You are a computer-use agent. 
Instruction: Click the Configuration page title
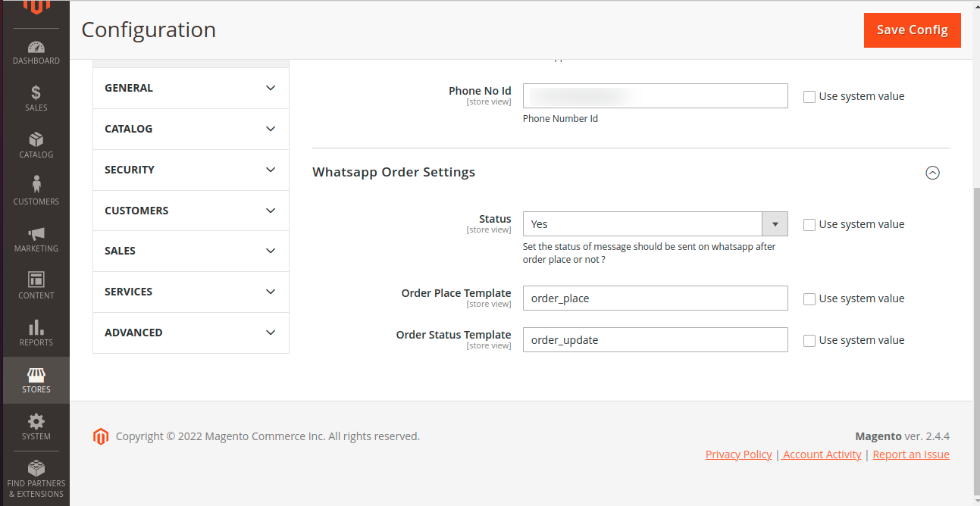(149, 30)
